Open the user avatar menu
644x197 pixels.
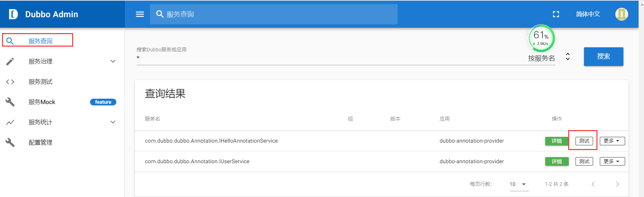click(621, 14)
